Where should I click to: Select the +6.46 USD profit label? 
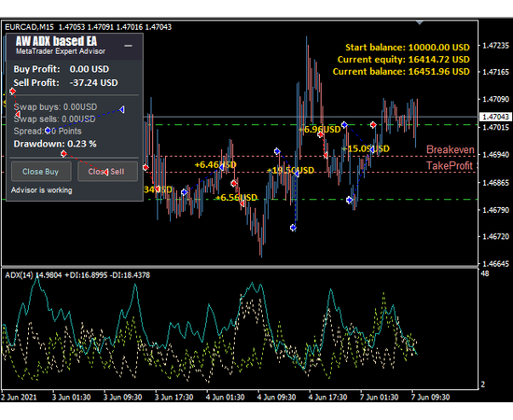[215, 164]
